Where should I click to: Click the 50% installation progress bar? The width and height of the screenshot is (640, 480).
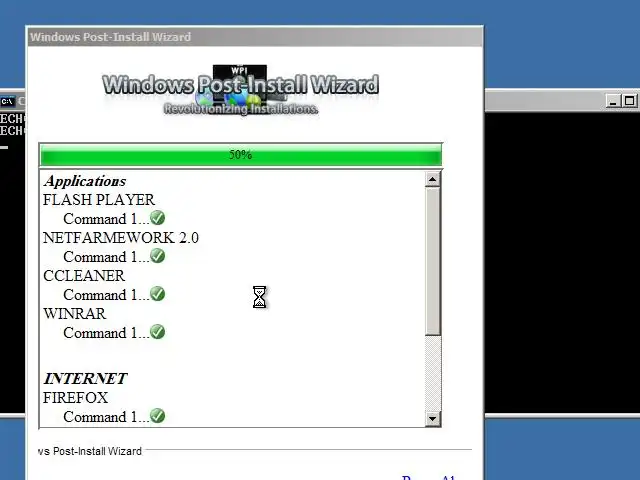pos(241,155)
